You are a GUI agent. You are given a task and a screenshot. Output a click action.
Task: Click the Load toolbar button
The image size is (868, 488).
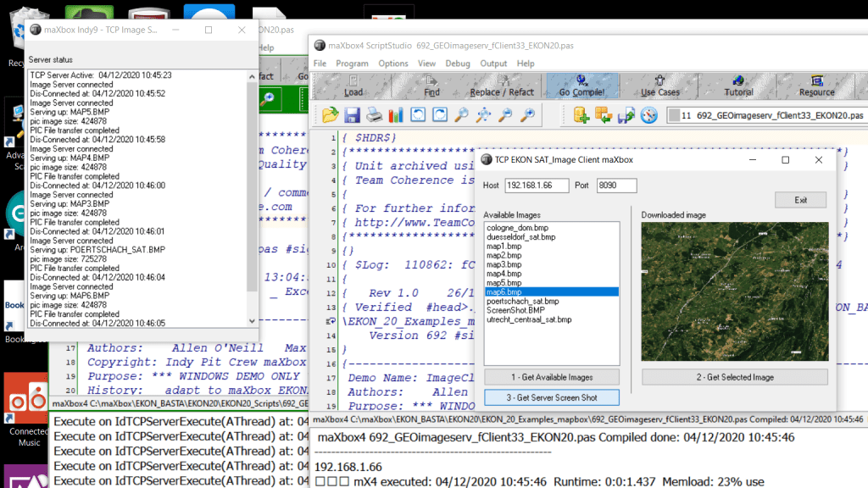(x=353, y=86)
